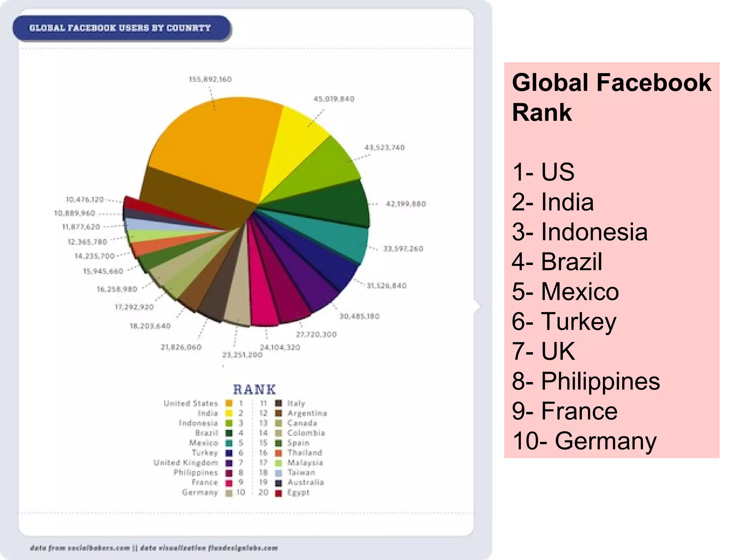The height and width of the screenshot is (560, 747).
Task: Click the 11,877,620 value label
Action: [x=81, y=227]
